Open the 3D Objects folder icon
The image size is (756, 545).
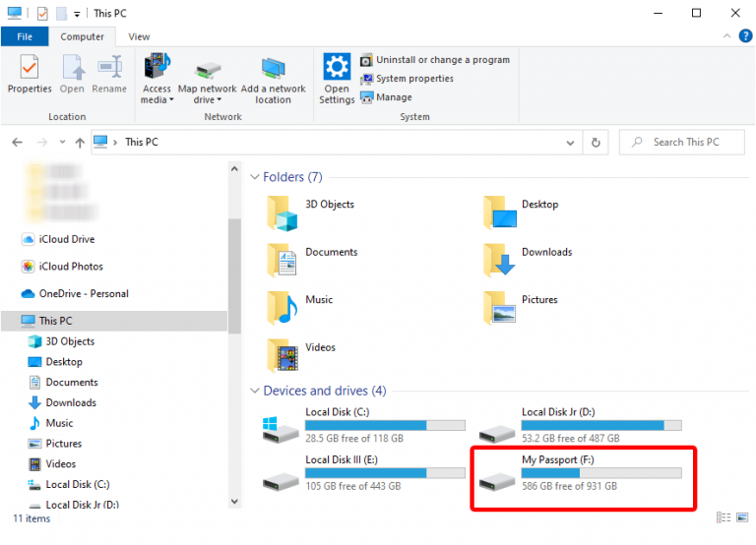(283, 213)
